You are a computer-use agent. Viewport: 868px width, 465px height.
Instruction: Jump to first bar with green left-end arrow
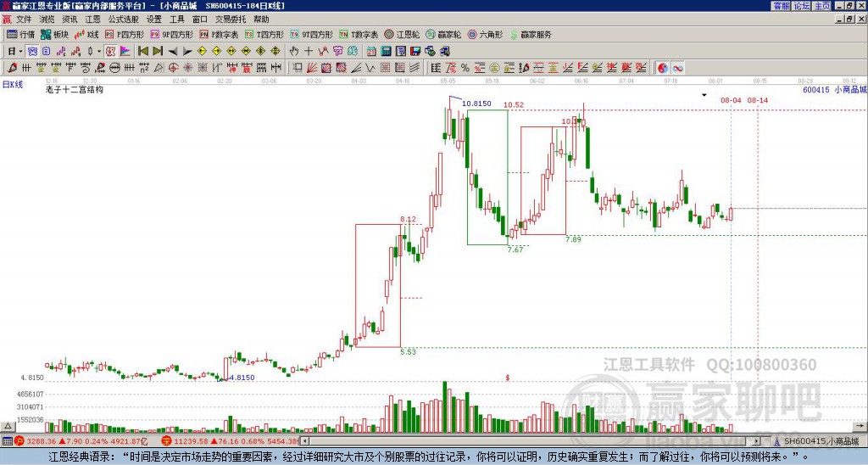pyautogui.click(x=142, y=51)
